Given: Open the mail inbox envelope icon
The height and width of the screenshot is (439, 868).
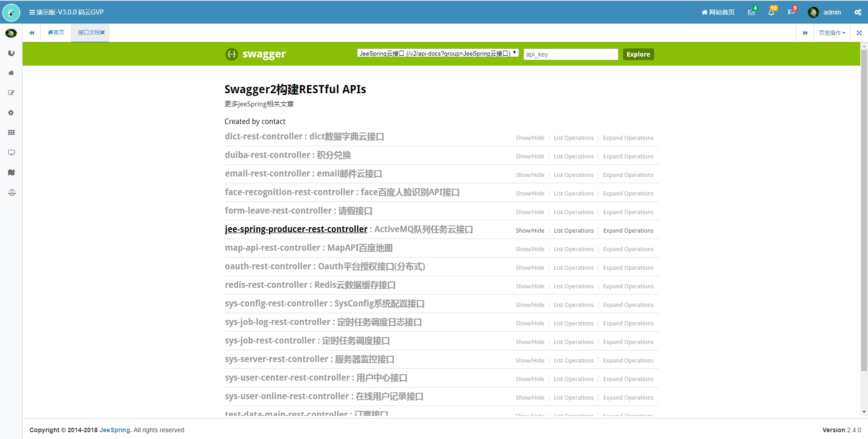Looking at the screenshot, I should click(751, 12).
